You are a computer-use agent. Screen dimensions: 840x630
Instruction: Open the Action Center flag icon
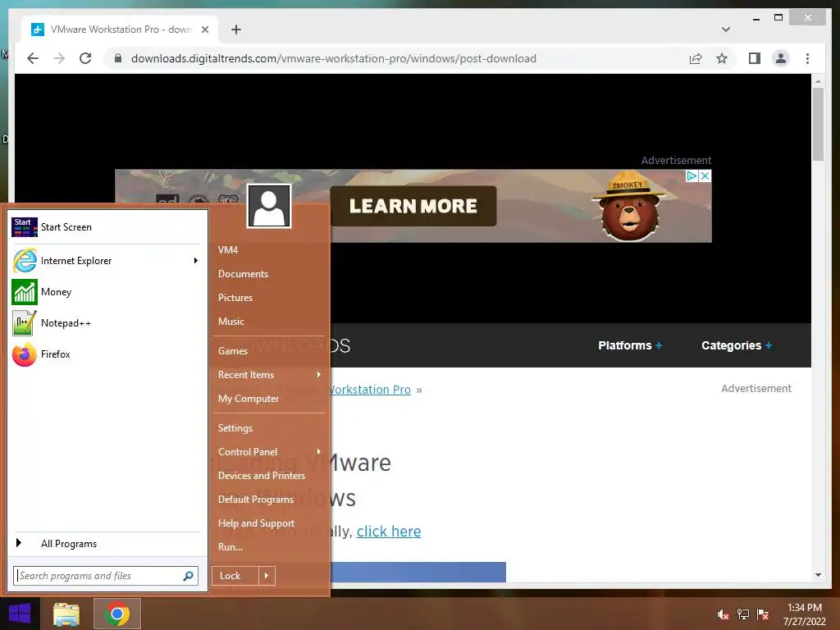tap(763, 614)
